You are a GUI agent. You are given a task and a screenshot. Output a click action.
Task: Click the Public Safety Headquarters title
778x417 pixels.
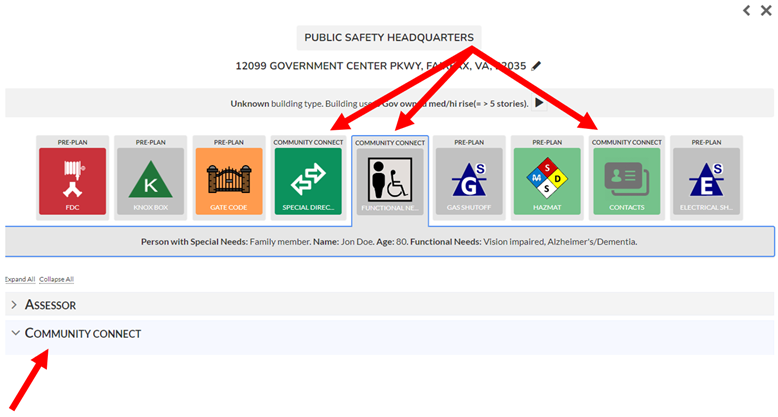(388, 38)
